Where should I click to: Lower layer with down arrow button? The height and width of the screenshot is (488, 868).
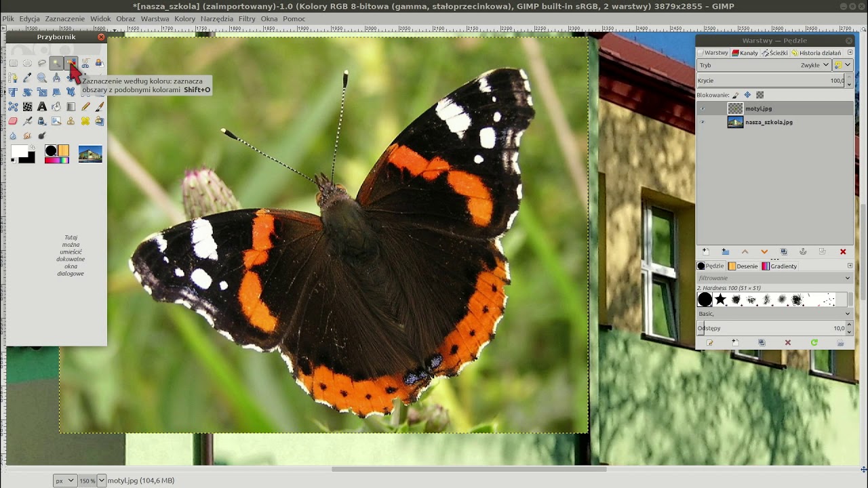click(x=764, y=252)
